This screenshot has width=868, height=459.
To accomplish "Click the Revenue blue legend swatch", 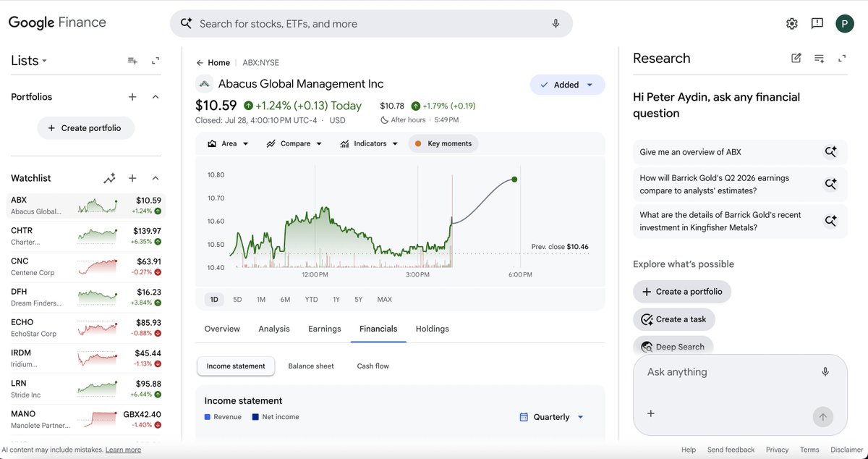I will pyautogui.click(x=208, y=417).
